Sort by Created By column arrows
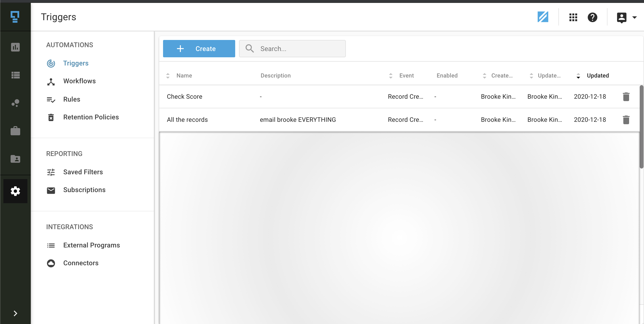Viewport: 644px width, 324px height. point(484,76)
